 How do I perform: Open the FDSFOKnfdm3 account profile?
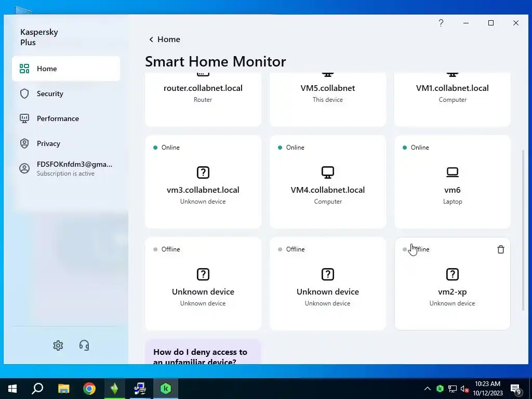point(66,169)
